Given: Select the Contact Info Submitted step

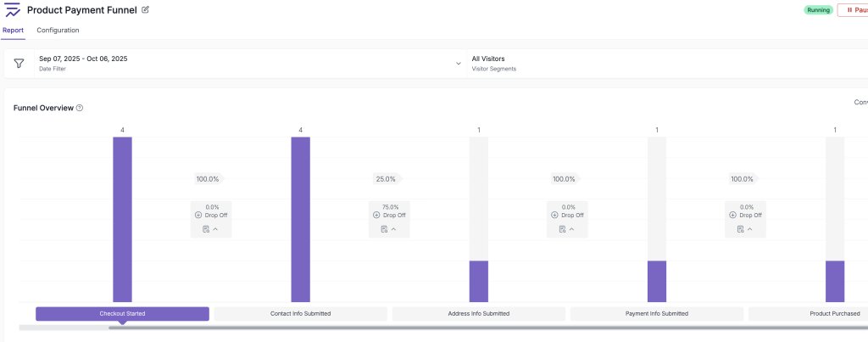Looking at the screenshot, I should 300,314.
